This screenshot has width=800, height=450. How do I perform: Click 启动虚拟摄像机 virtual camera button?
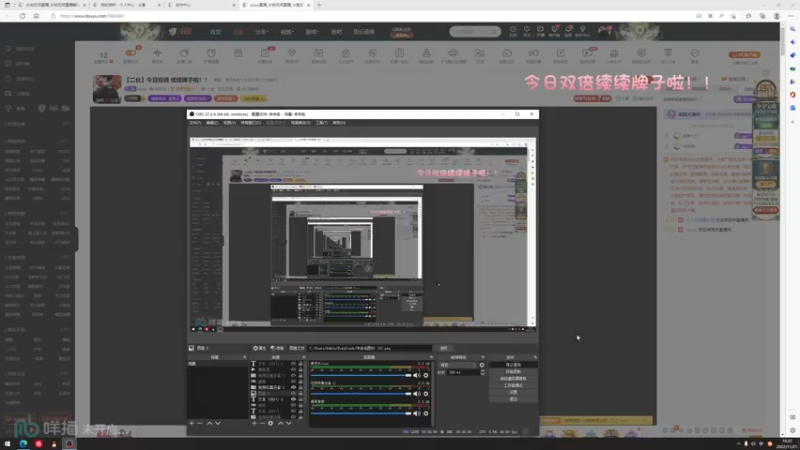[513, 379]
